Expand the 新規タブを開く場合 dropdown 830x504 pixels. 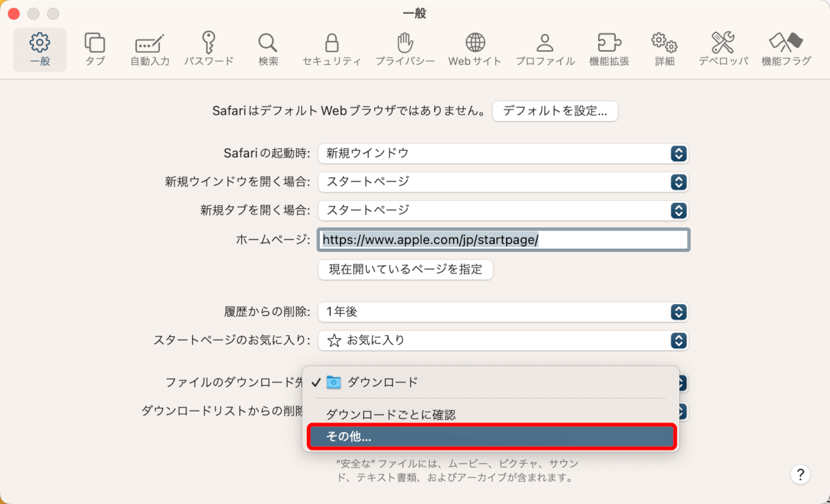503,210
